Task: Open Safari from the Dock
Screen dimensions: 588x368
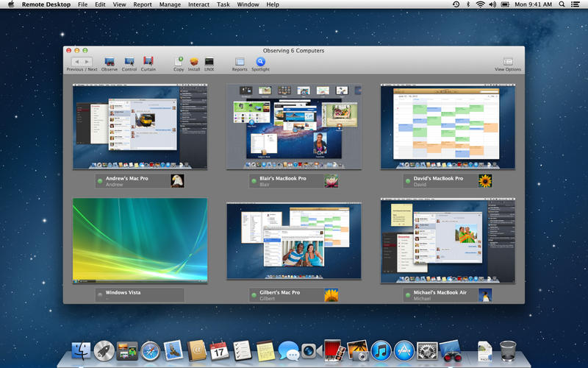Action: [x=150, y=351]
